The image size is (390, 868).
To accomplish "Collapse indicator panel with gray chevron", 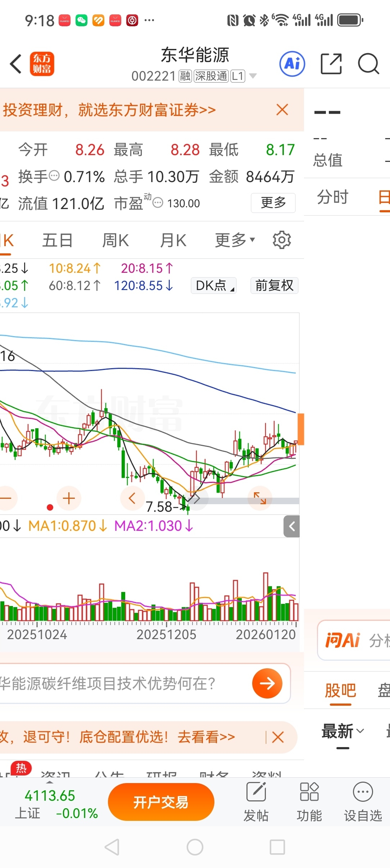I will pyautogui.click(x=292, y=526).
